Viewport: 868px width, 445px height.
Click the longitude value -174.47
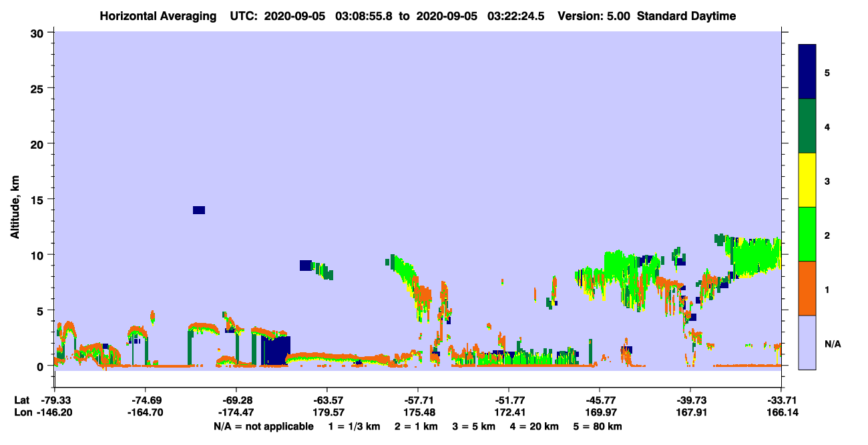[x=236, y=412]
